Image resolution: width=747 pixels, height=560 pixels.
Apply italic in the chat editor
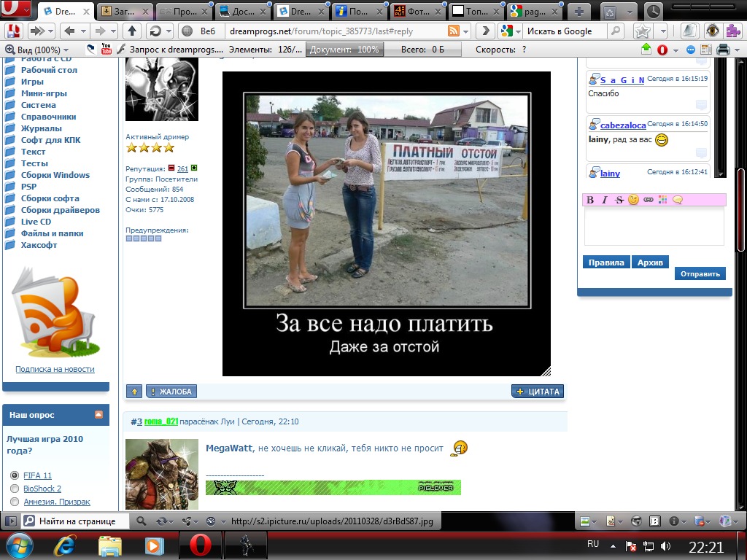[605, 200]
